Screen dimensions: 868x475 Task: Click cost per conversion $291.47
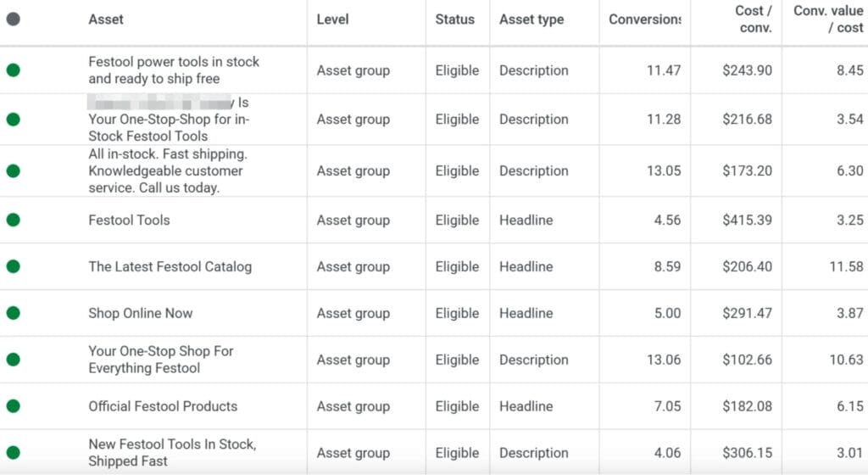click(747, 313)
